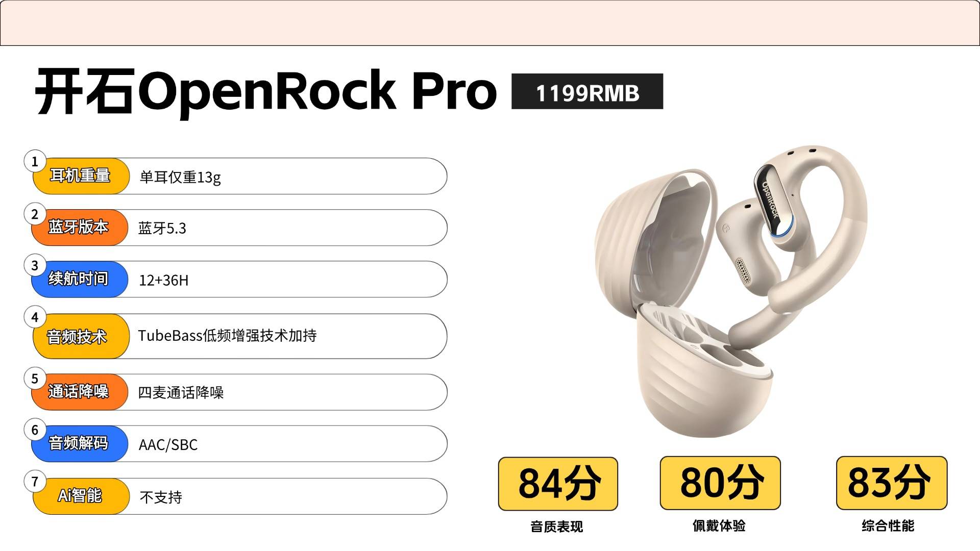980x551 pixels.
Task: Click the number 2 circle badge
Action: [x=35, y=214]
